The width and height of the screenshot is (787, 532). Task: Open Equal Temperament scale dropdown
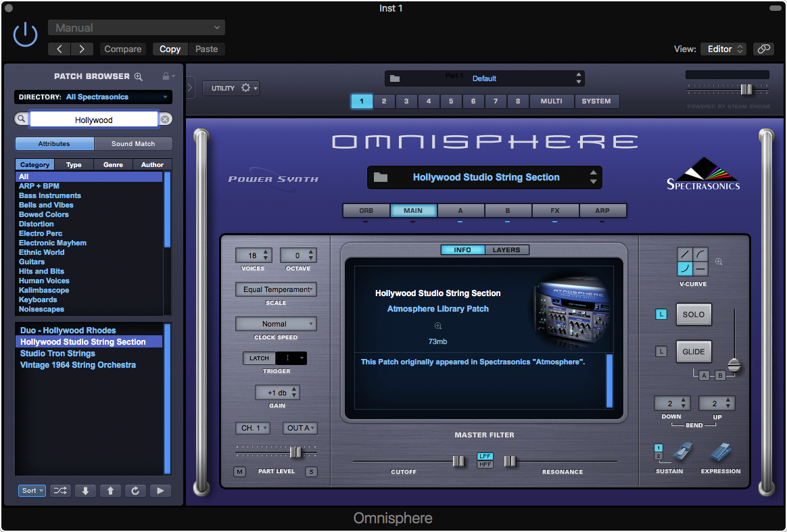click(276, 289)
